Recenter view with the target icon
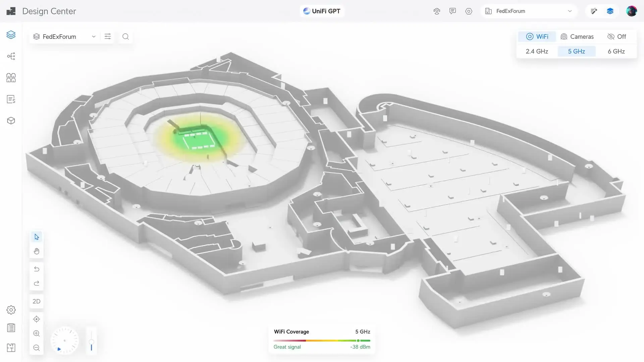 click(x=37, y=319)
